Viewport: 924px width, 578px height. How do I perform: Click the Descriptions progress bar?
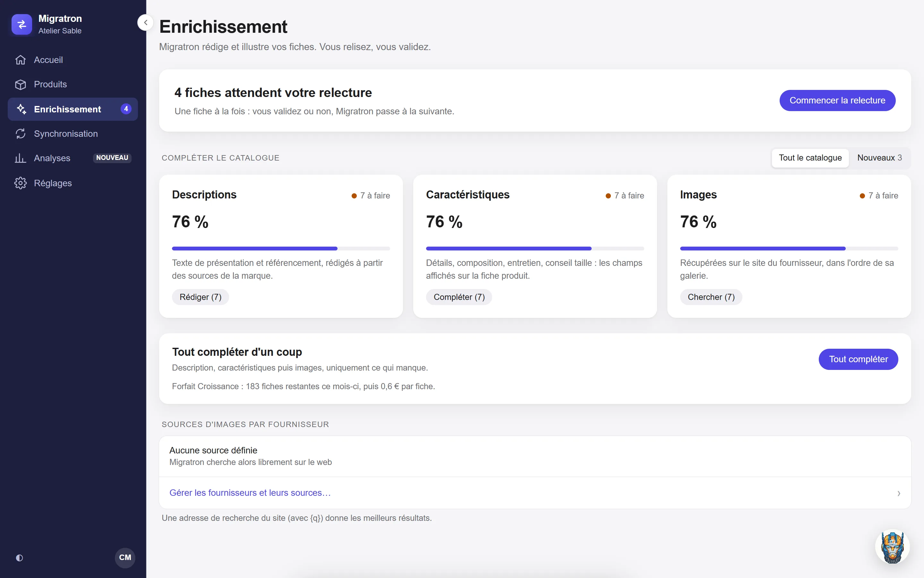pyautogui.click(x=281, y=249)
